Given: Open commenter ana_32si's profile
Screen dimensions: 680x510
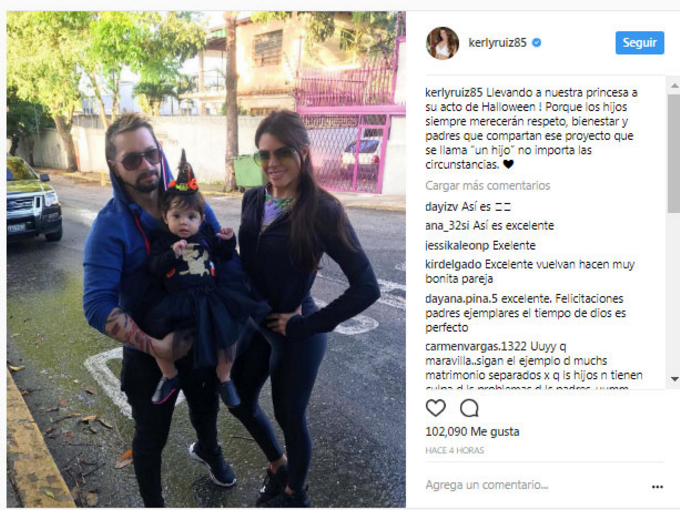Looking at the screenshot, I should 448,226.
